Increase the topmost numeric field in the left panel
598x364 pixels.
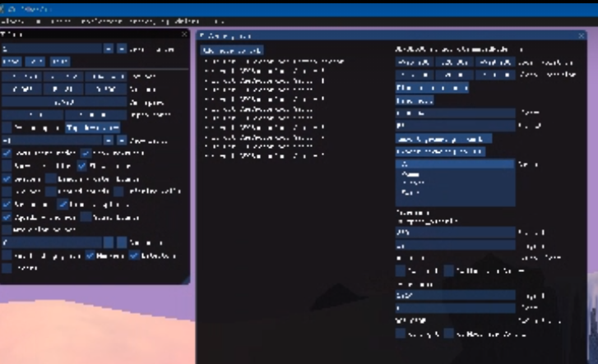(x=122, y=48)
